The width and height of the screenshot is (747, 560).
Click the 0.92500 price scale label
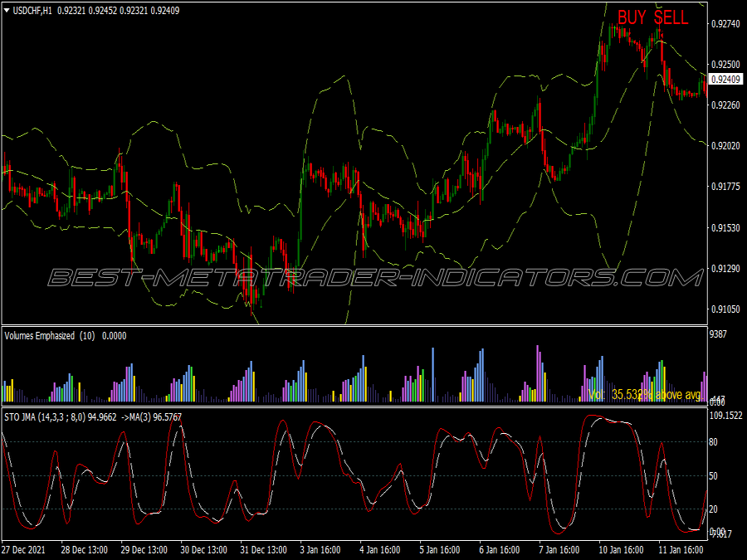[x=725, y=64]
